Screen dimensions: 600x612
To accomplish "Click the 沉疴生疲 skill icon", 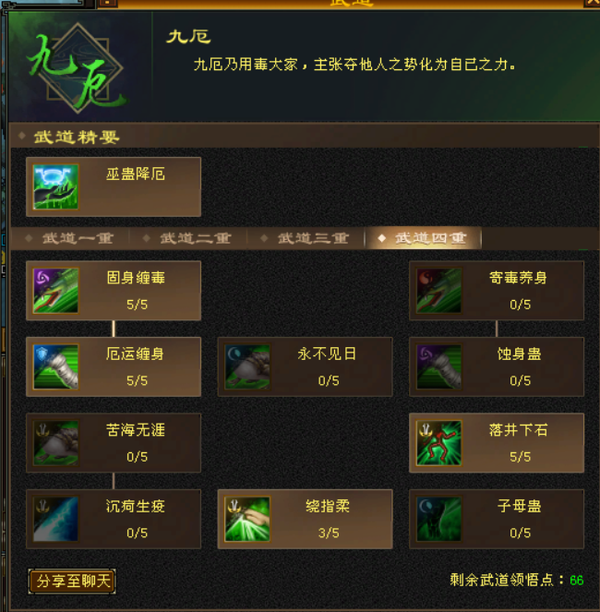I will (x=55, y=519).
